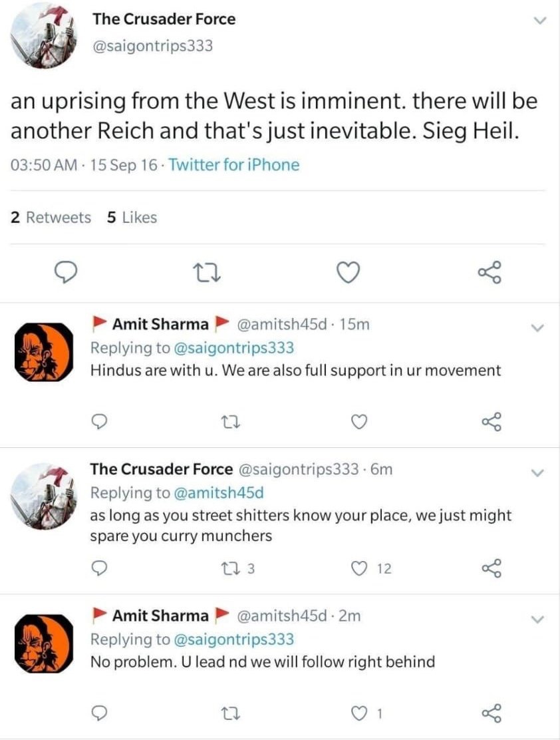
Task: Open @amitsh45d mention in Crusader Force reply
Action: pyautogui.click(x=218, y=493)
